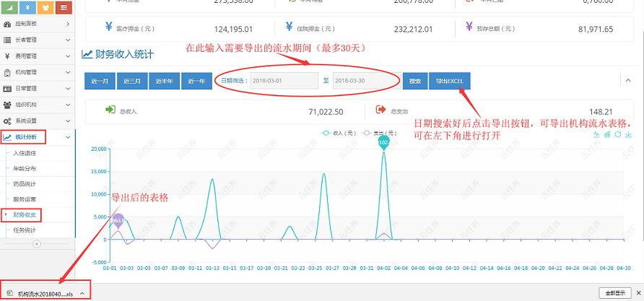Click the blue check shortcut icon at top-left
The image size is (644, 301).
click(10, 8)
